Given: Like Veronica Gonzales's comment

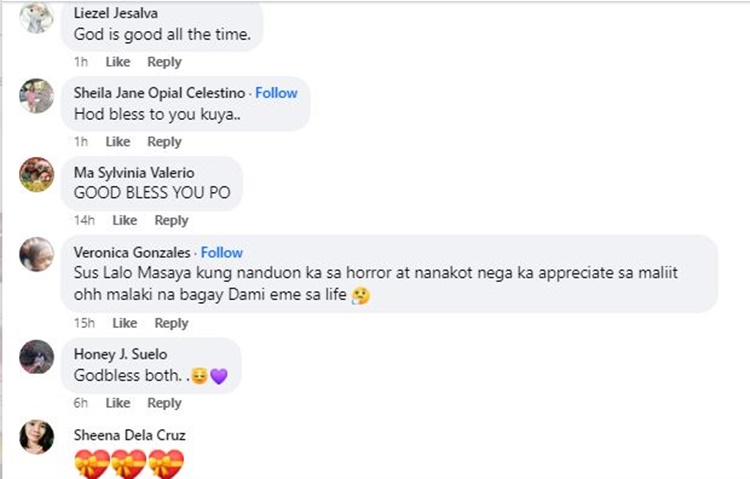Looking at the screenshot, I should point(125,323).
